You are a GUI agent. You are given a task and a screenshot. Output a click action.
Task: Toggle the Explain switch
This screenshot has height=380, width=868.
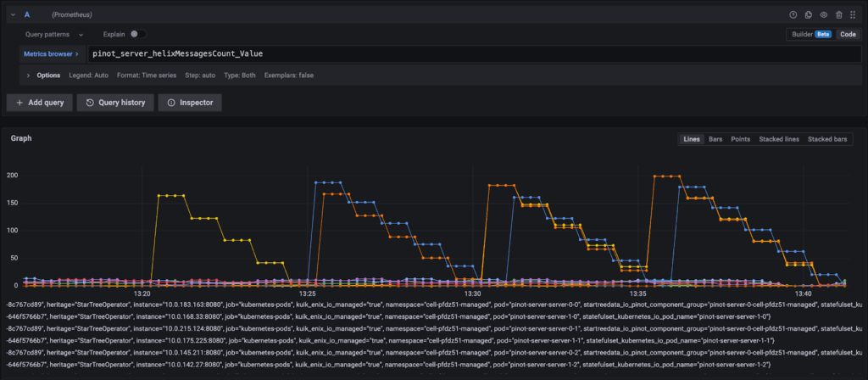coord(137,35)
